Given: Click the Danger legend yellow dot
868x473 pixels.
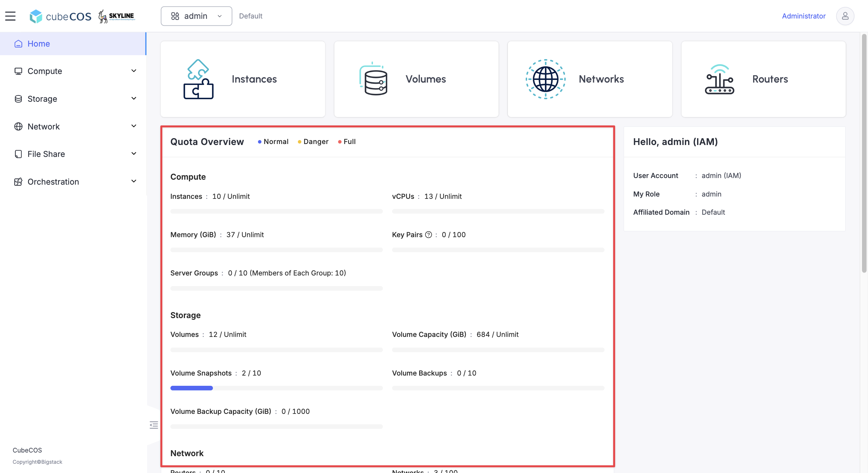Looking at the screenshot, I should (299, 142).
